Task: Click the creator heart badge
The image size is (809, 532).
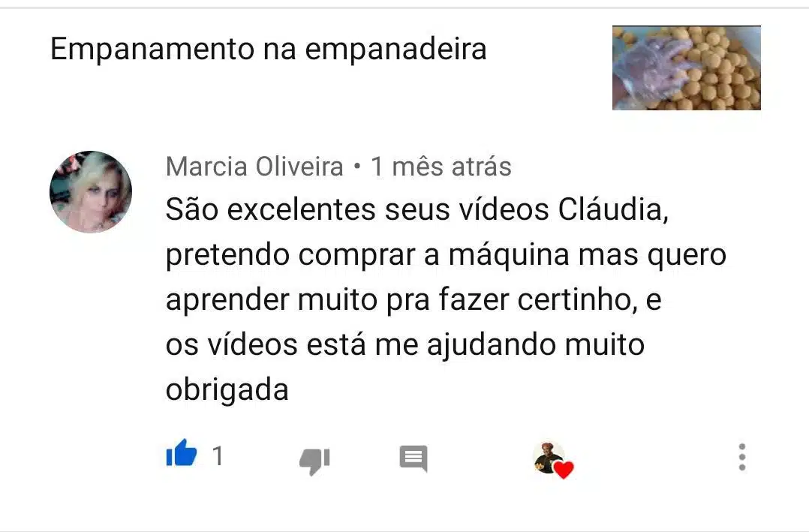Action: (553, 459)
